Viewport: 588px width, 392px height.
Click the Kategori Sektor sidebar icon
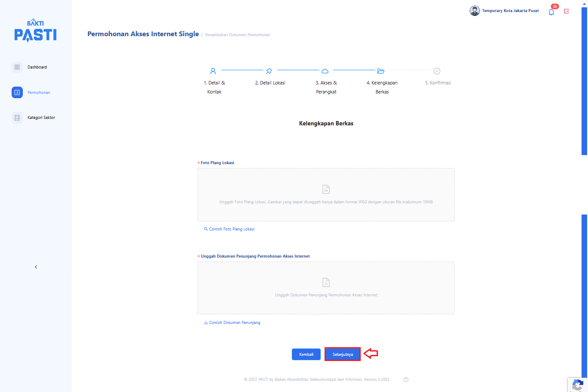coord(17,118)
